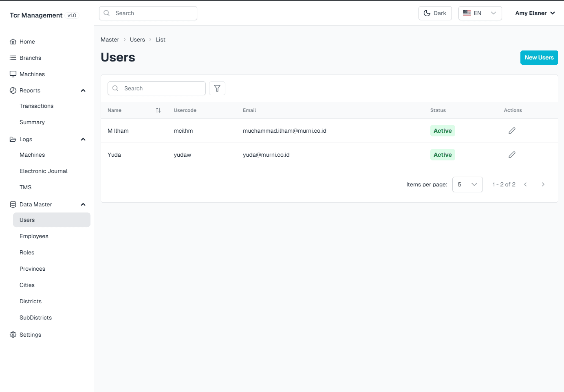Click the moon icon for dark mode

[x=427, y=13]
